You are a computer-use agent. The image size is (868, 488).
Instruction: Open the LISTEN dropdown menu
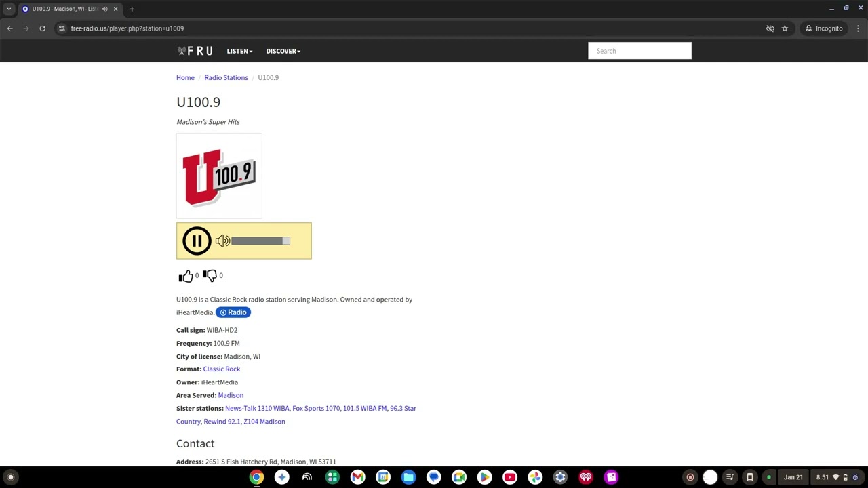(x=239, y=51)
